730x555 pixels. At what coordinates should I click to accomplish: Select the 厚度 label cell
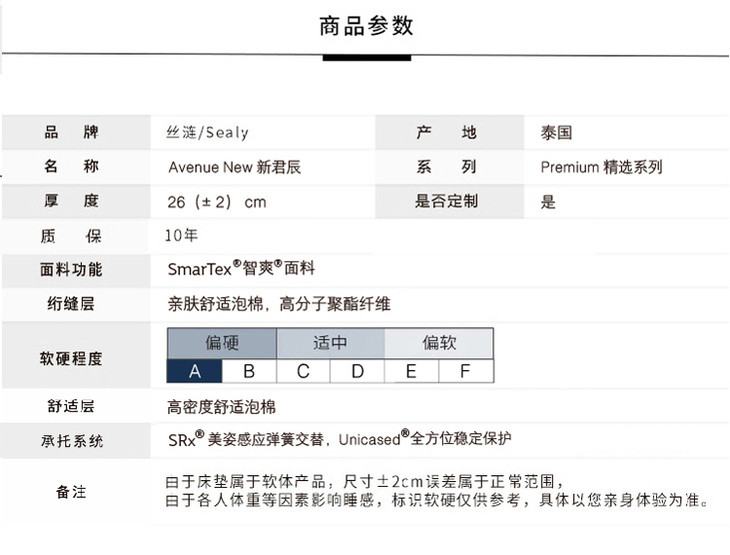(x=76, y=201)
